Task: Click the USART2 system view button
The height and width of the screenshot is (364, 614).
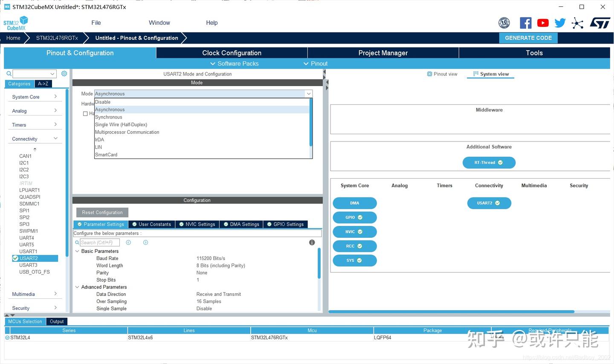Action: [x=489, y=203]
